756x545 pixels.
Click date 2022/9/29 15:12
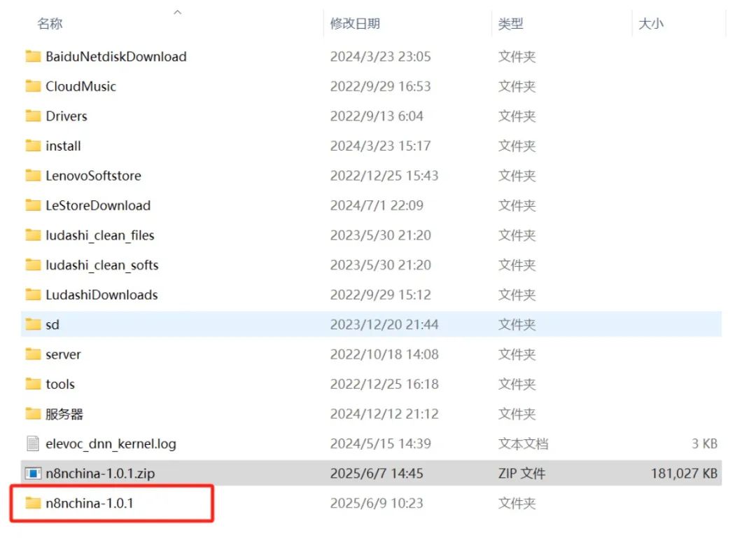pos(380,295)
